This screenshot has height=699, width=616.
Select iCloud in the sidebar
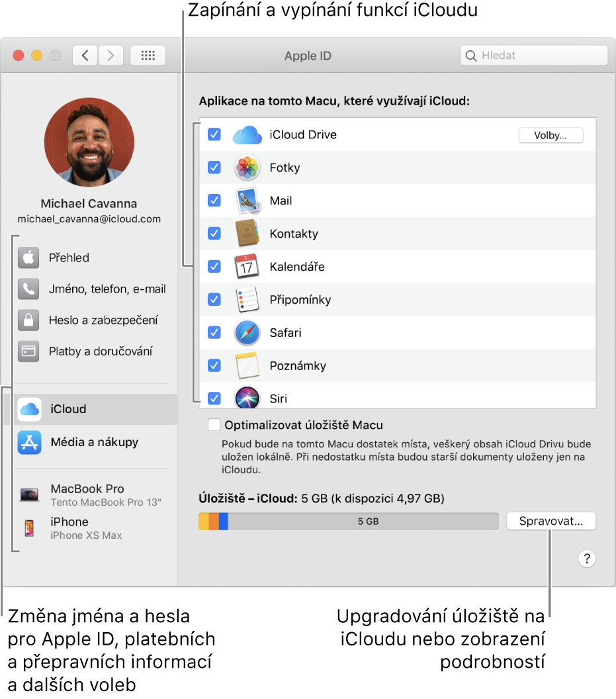coord(91,409)
